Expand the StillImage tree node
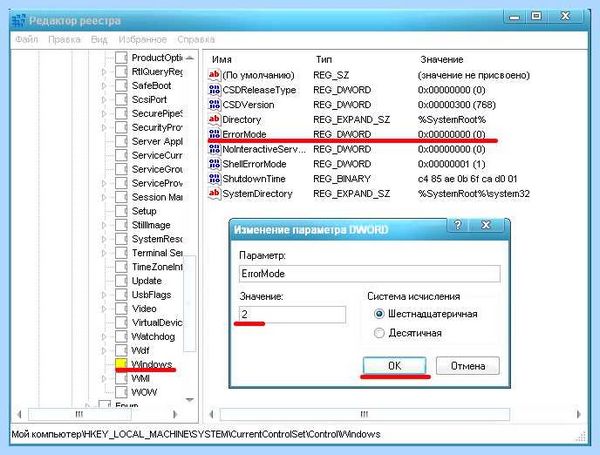Viewport: 600px width, 455px height. click(x=104, y=225)
